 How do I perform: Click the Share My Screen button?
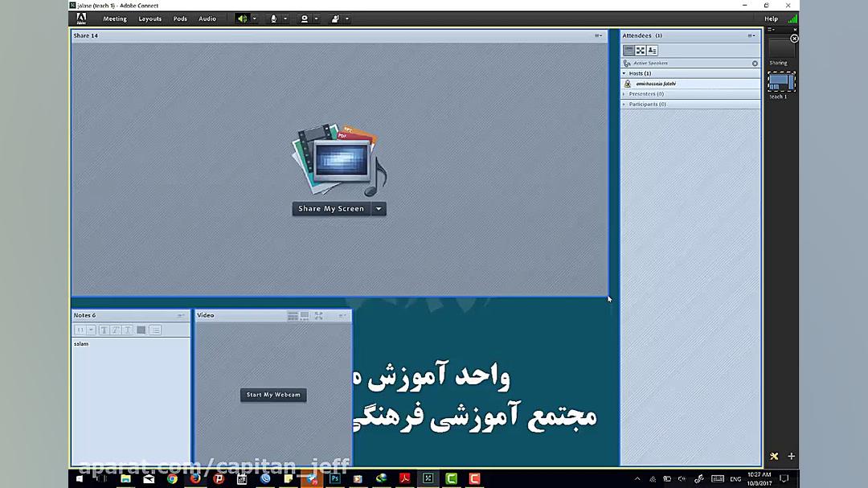pyautogui.click(x=330, y=208)
